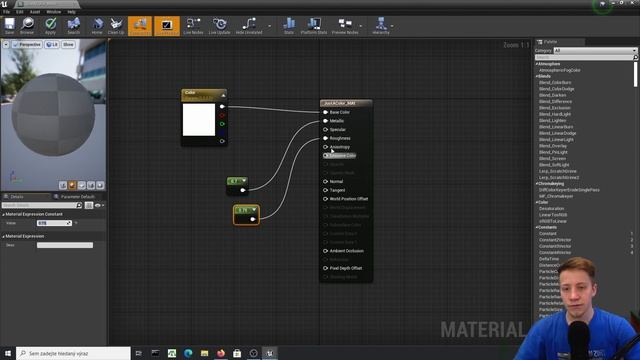Select the first preview shape icon
640x360 pixels.
pyautogui.click(x=62, y=185)
